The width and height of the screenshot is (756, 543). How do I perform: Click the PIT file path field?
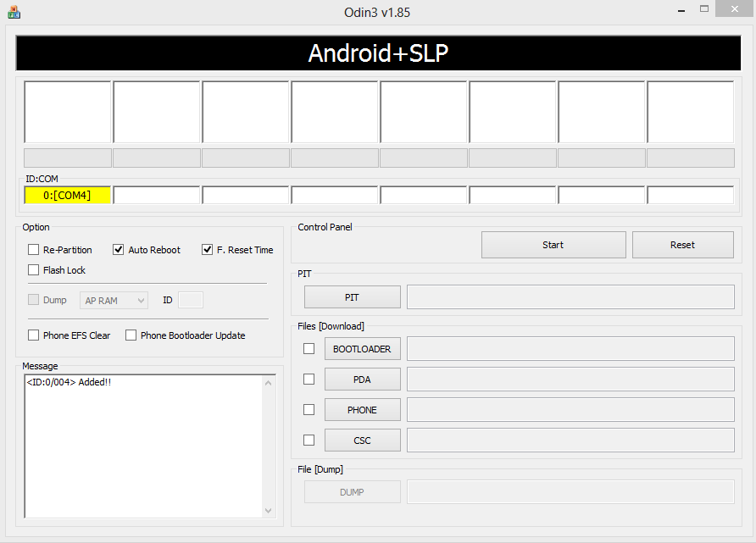pos(571,296)
